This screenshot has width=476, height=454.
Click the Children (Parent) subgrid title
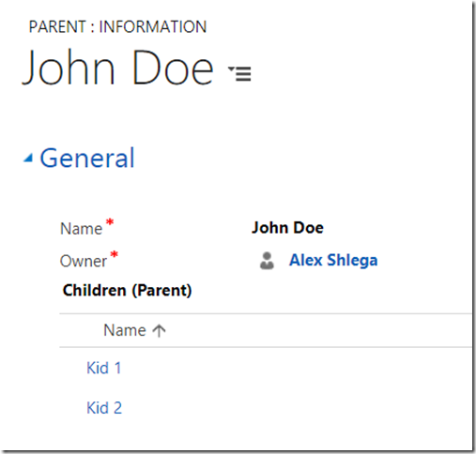click(127, 291)
